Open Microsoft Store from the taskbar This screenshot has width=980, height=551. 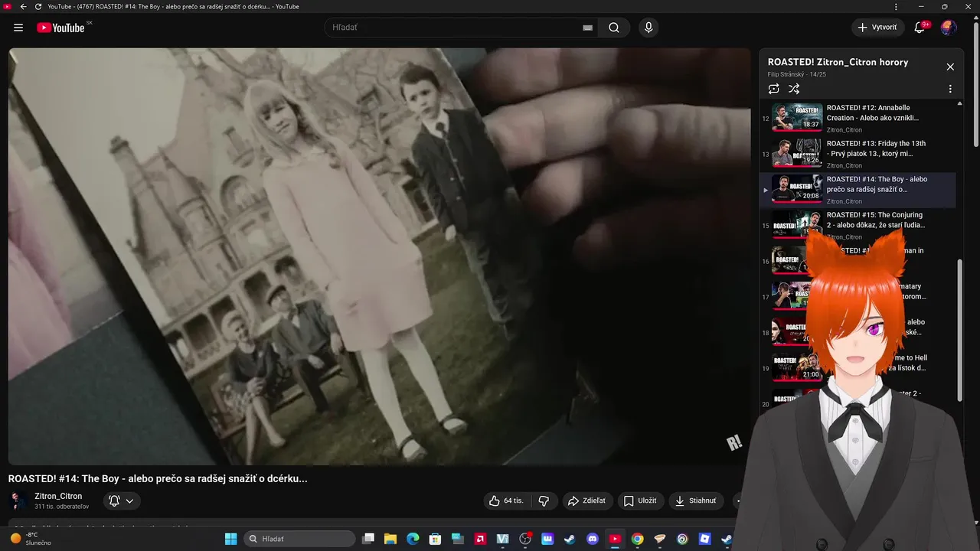pos(435,539)
